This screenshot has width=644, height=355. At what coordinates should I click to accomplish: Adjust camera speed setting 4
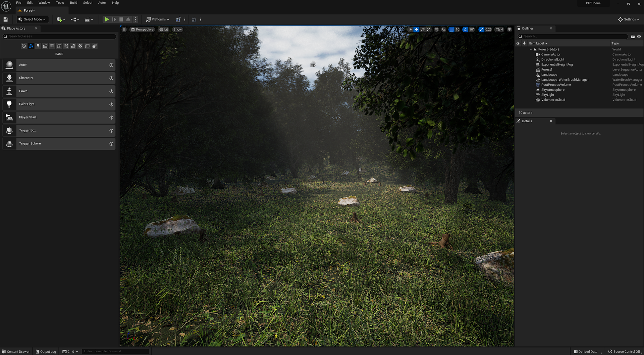[499, 30]
